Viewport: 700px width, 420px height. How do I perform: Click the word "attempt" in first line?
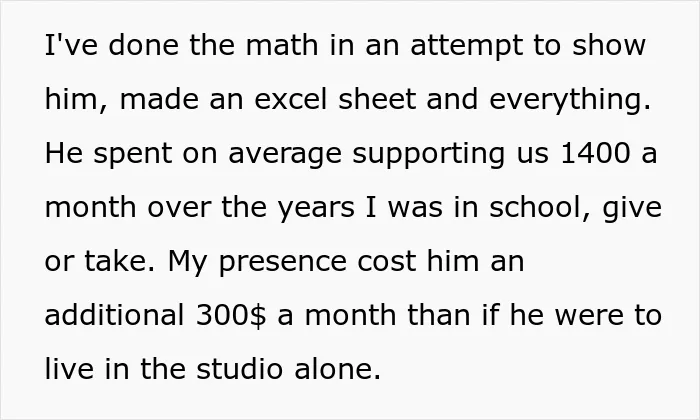pyautogui.click(x=467, y=47)
